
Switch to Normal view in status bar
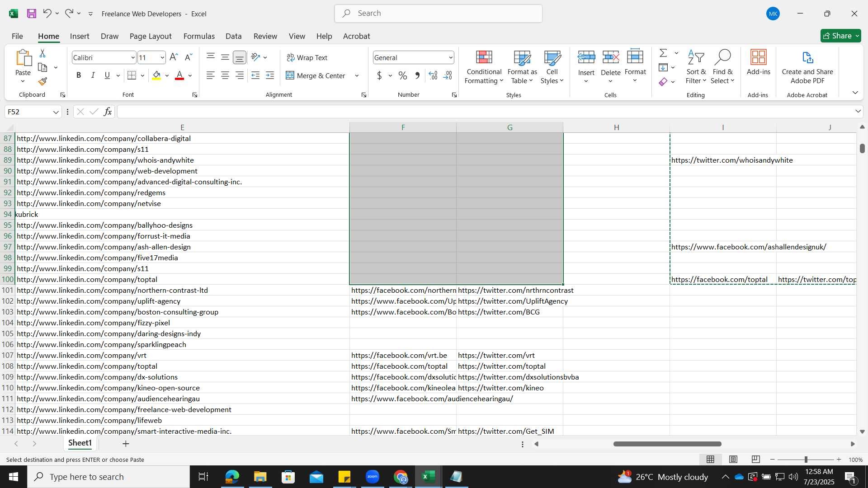tap(710, 459)
